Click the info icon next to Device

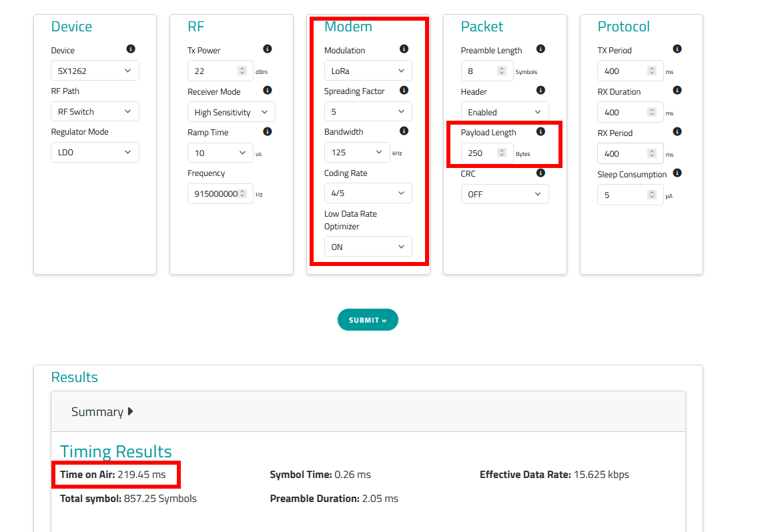pyautogui.click(x=131, y=49)
